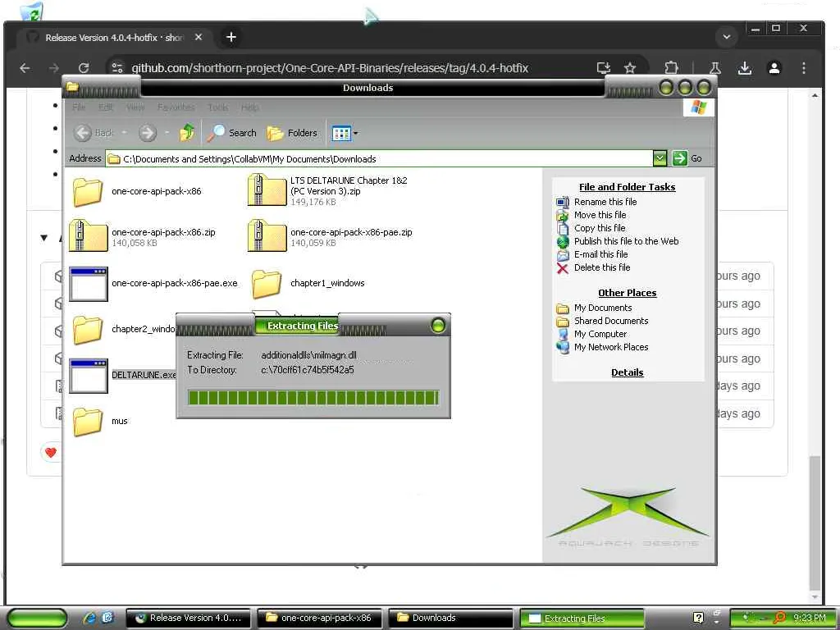Open the Help menu
Screen dimensions: 840x630
249,107
